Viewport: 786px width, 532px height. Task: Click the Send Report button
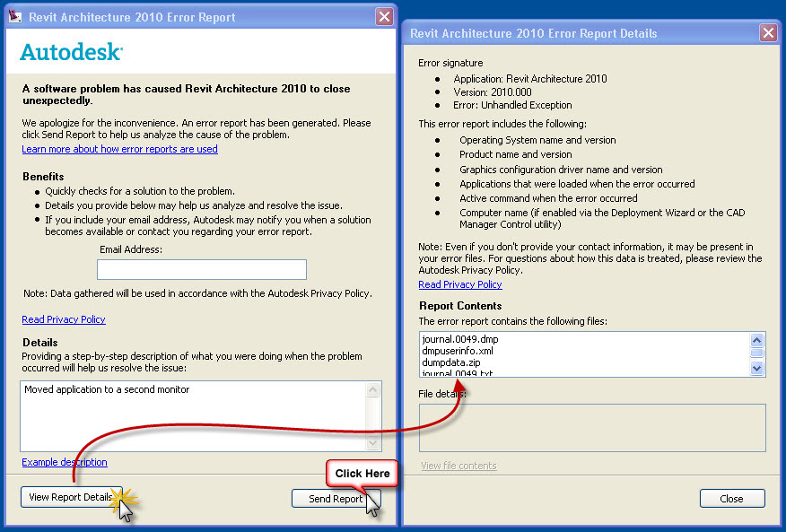tap(336, 499)
